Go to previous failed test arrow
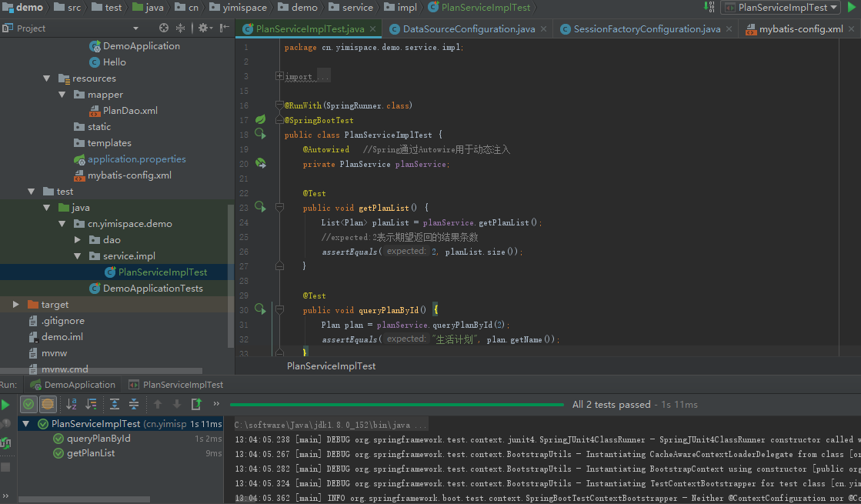Screen dimensions: 861x504 point(158,405)
